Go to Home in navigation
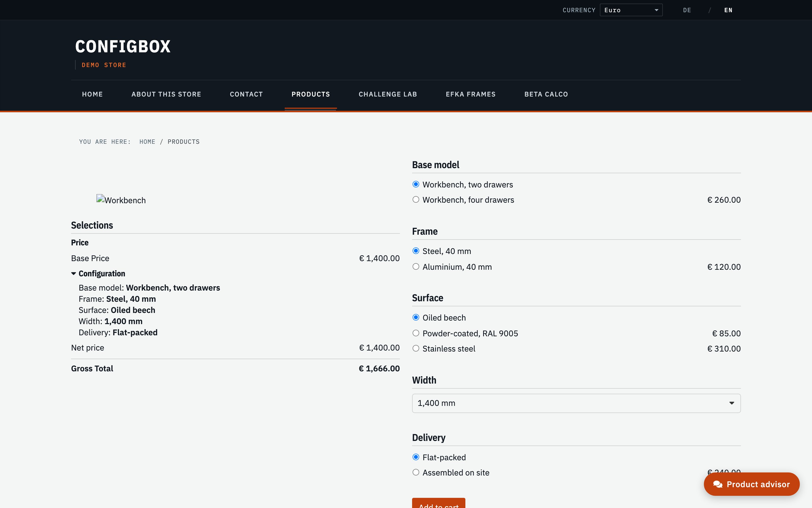The width and height of the screenshot is (812, 508). click(92, 94)
